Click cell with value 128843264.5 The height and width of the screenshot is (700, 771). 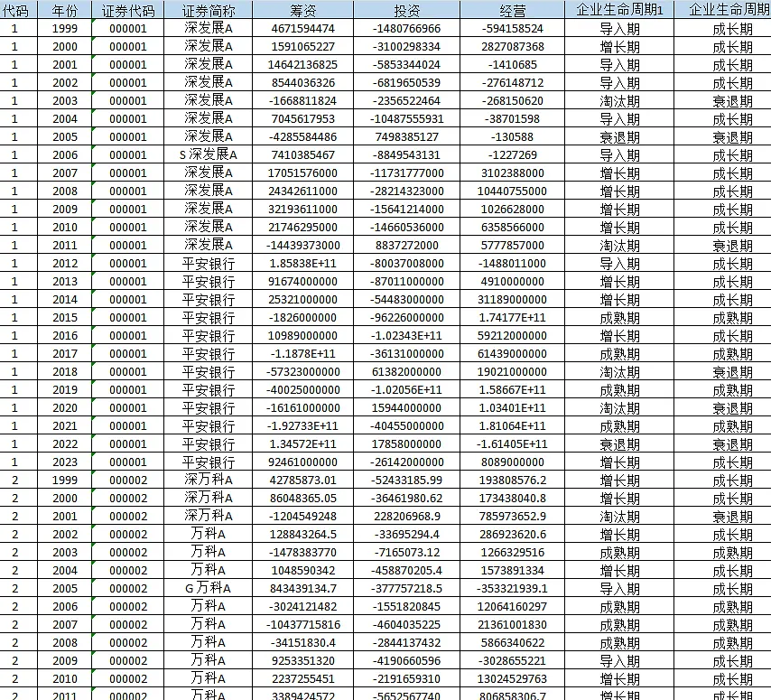click(x=303, y=534)
